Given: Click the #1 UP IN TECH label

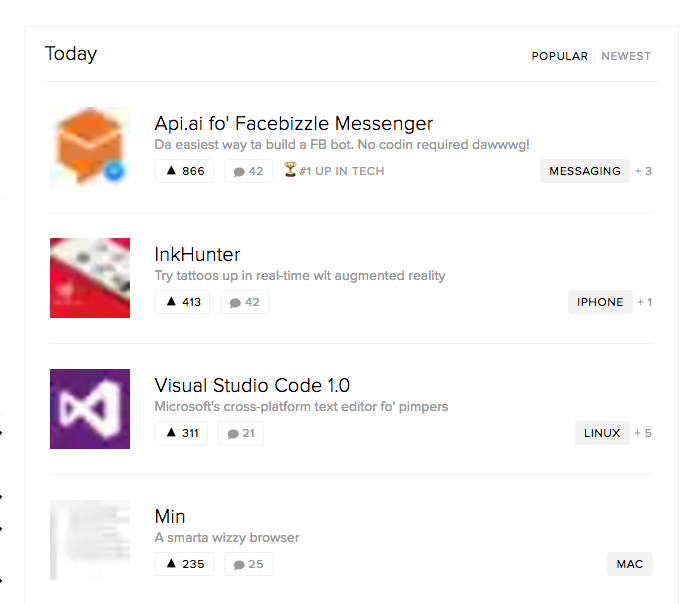Looking at the screenshot, I should click(x=341, y=171).
